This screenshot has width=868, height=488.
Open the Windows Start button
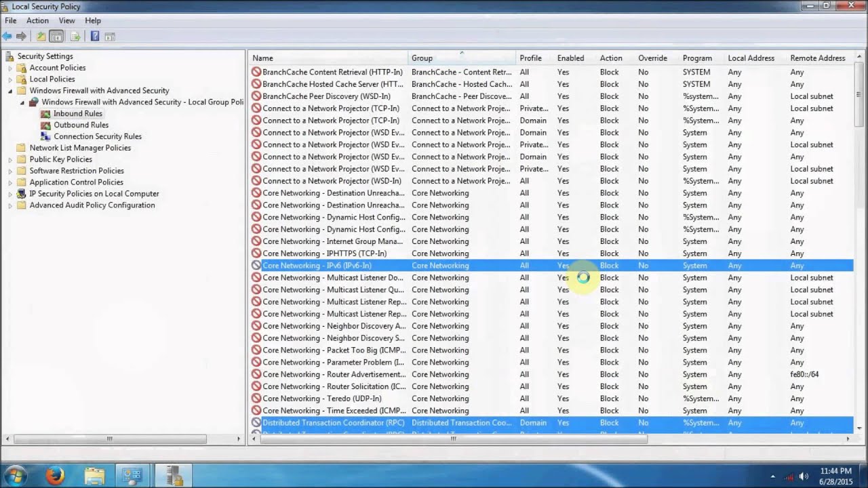pos(16,475)
